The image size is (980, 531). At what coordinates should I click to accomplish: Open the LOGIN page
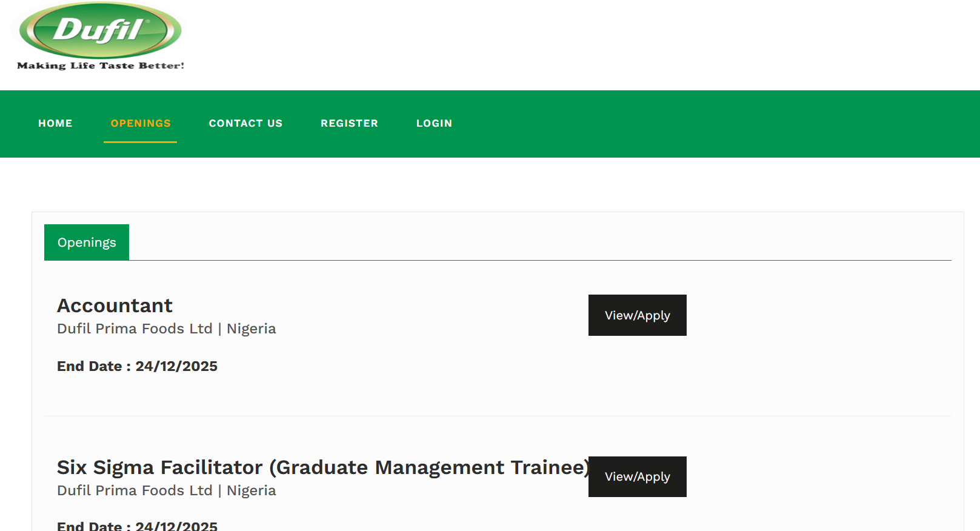(x=434, y=123)
